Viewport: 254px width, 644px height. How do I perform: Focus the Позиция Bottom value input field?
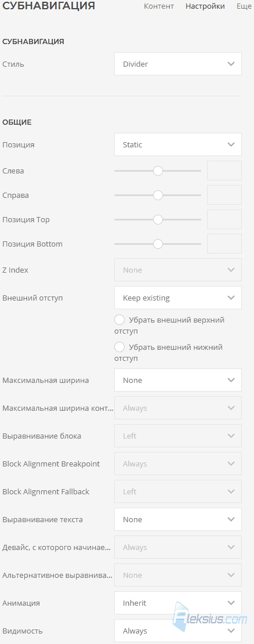[x=224, y=244]
